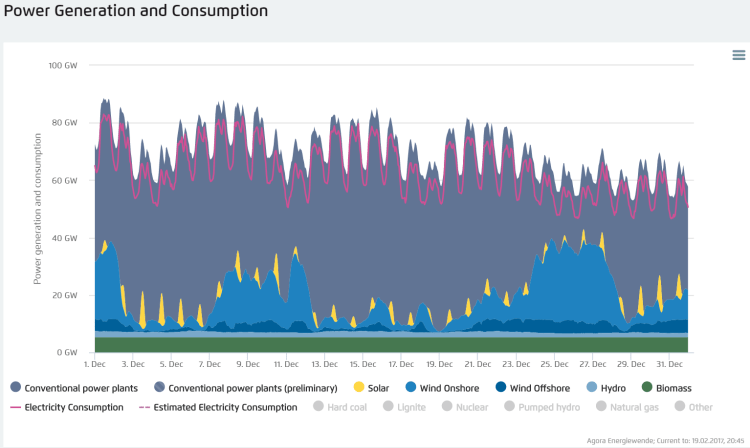
Task: Enable the Other series in legend
Action: [x=680, y=407]
